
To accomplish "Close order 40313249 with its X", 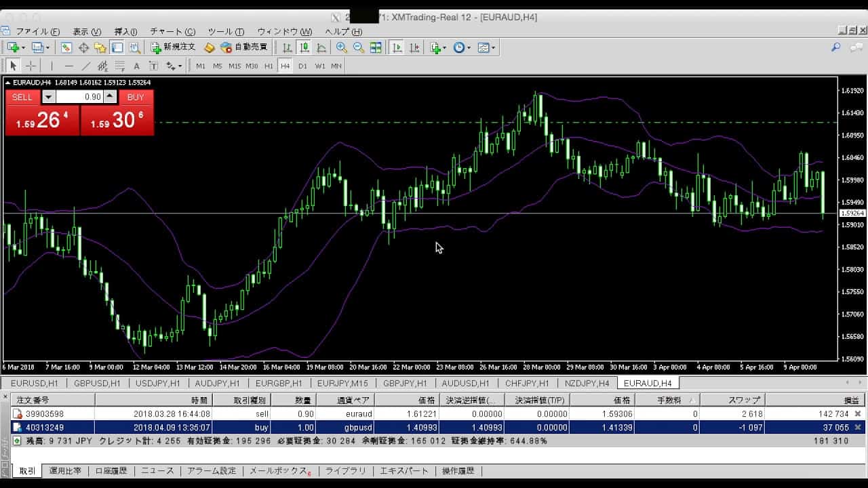I will point(858,427).
